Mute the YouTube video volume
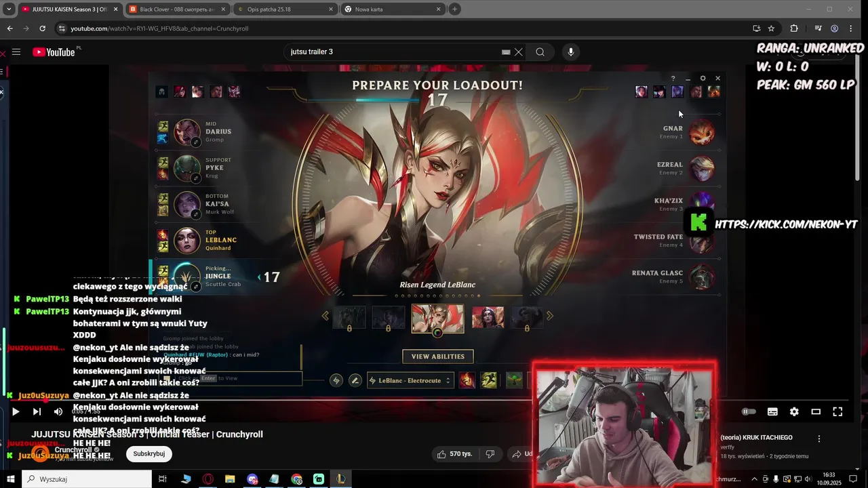This screenshot has height=488, width=868. (x=58, y=411)
